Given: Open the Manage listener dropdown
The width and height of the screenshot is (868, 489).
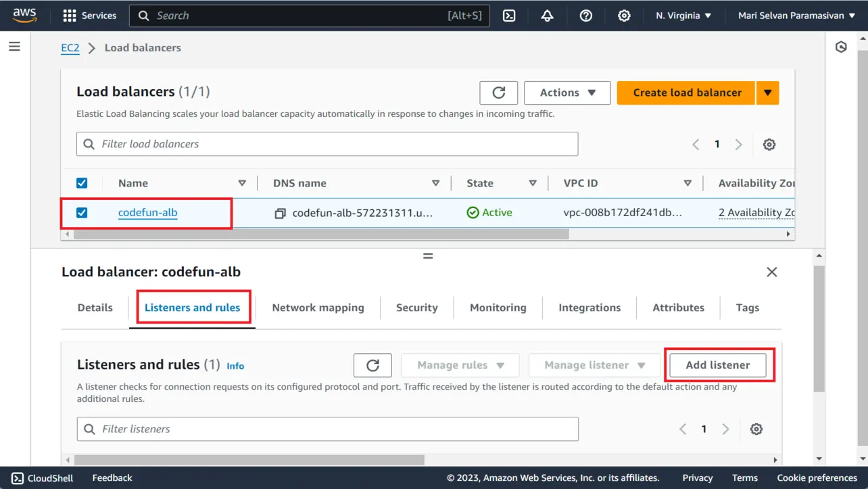Looking at the screenshot, I should point(595,365).
